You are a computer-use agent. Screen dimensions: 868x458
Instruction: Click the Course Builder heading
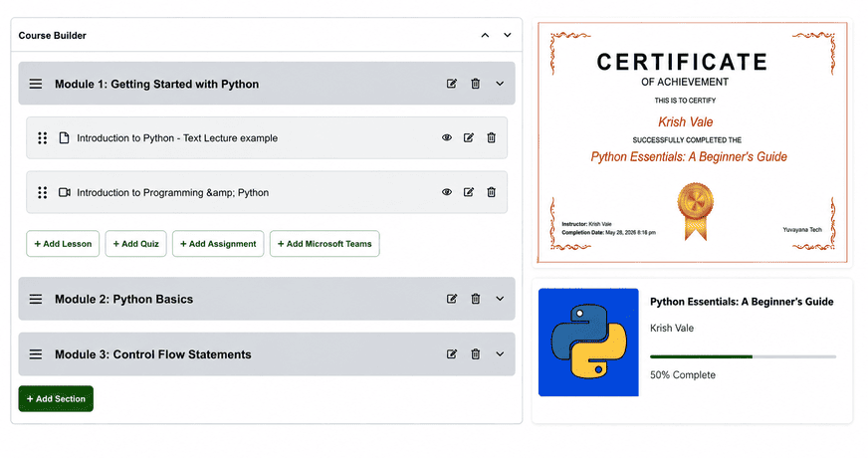(52, 36)
